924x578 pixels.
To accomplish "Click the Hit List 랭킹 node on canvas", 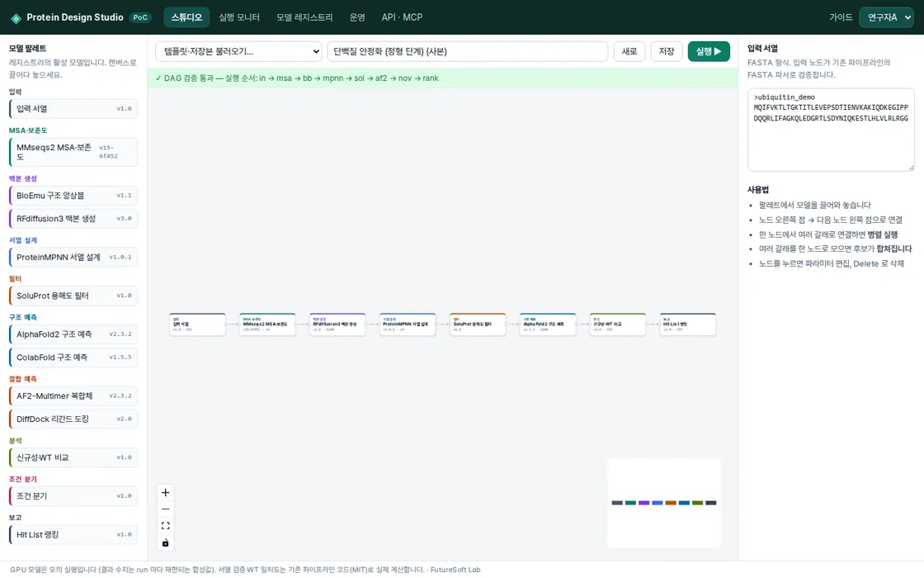I will click(688, 325).
